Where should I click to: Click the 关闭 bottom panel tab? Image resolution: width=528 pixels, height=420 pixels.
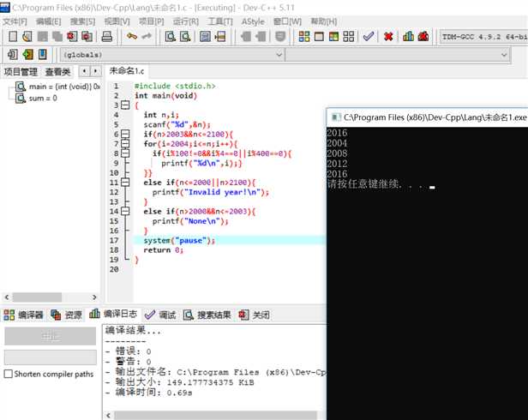254,315
